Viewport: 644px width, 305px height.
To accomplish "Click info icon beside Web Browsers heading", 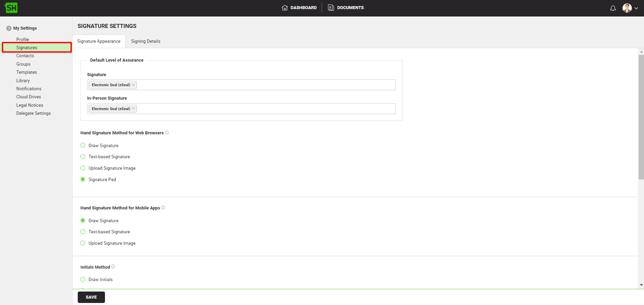I will [x=167, y=133].
